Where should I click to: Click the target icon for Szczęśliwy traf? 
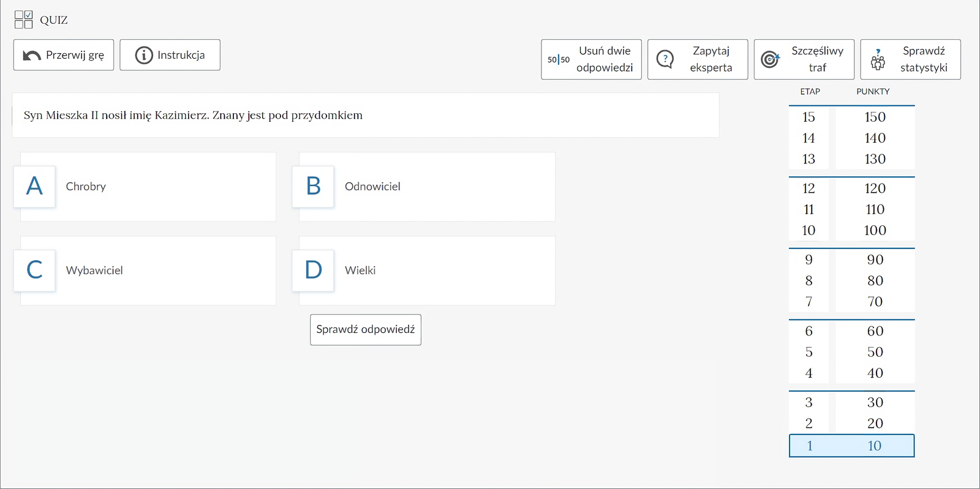click(770, 59)
